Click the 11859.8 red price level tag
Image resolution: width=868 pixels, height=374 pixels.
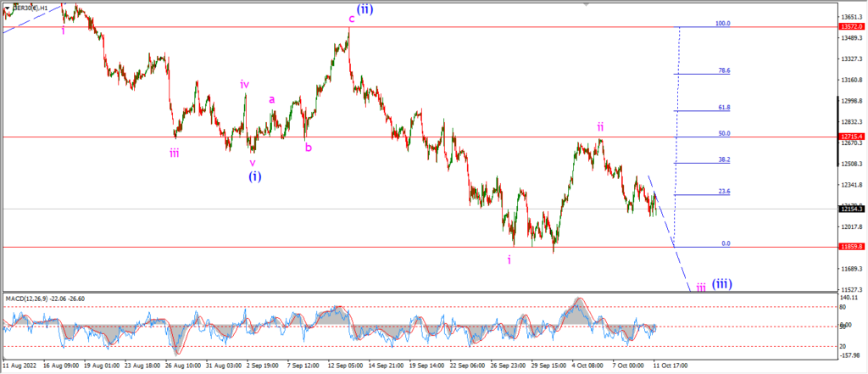[x=849, y=247]
